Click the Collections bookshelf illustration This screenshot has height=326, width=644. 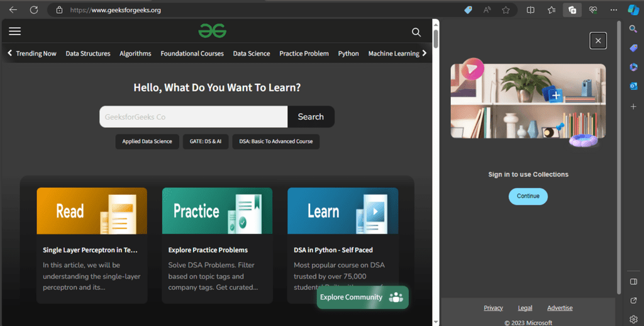(528, 101)
